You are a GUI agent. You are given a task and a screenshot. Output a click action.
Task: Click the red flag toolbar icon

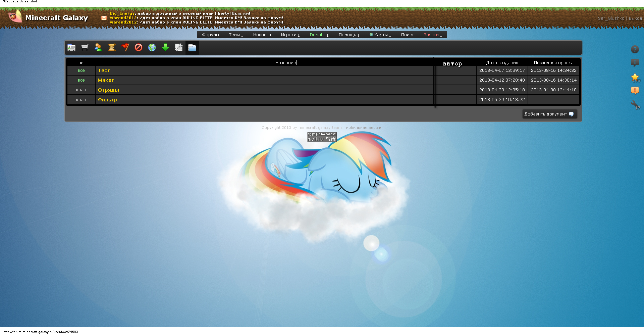[125, 48]
